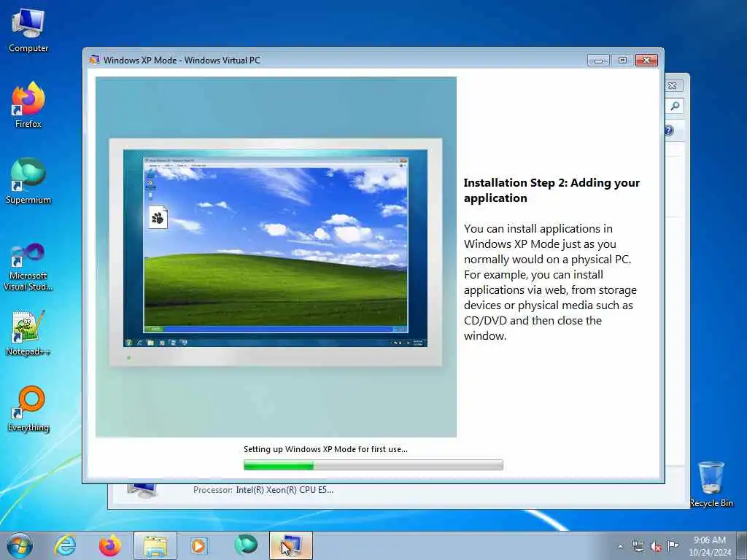This screenshot has width=747, height=560.
Task: Click the Windows Start button
Action: tap(20, 545)
